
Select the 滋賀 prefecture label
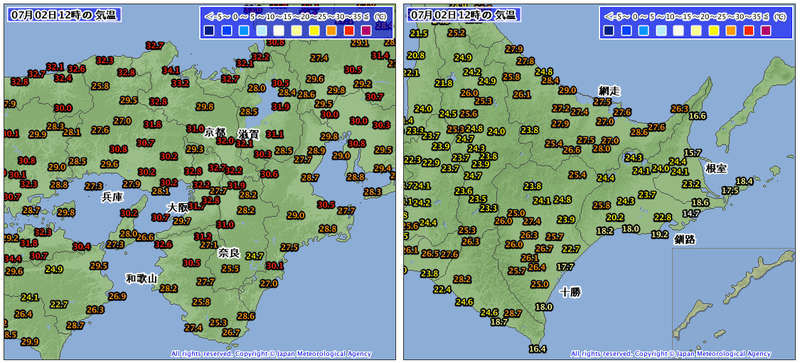tap(248, 134)
